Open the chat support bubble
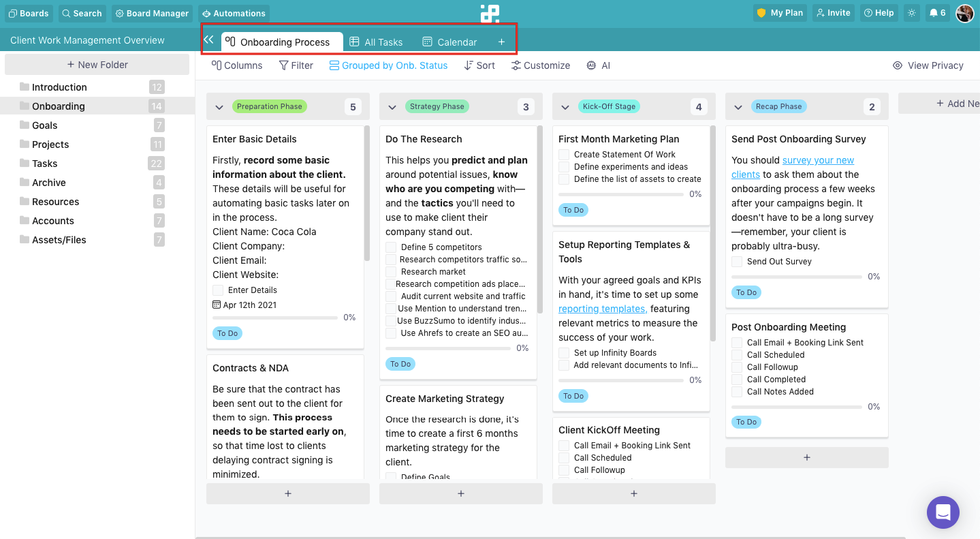The image size is (980, 539). pos(943,512)
